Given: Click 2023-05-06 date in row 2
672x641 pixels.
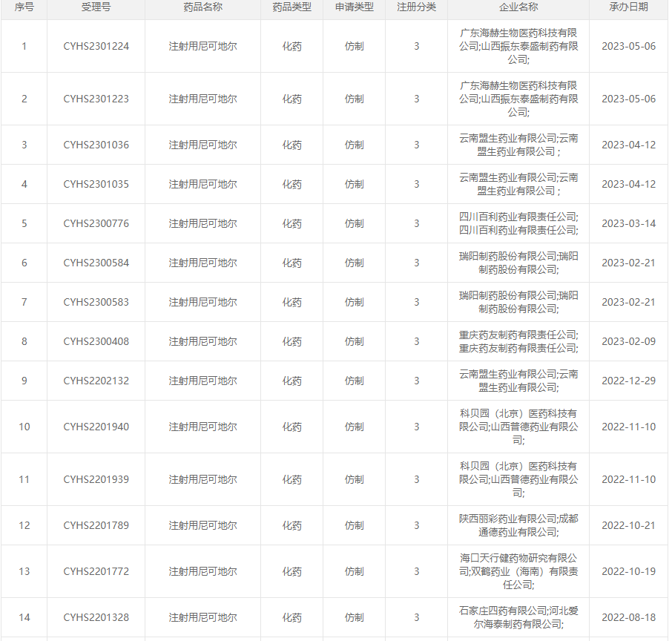Looking at the screenshot, I should pos(629,99).
